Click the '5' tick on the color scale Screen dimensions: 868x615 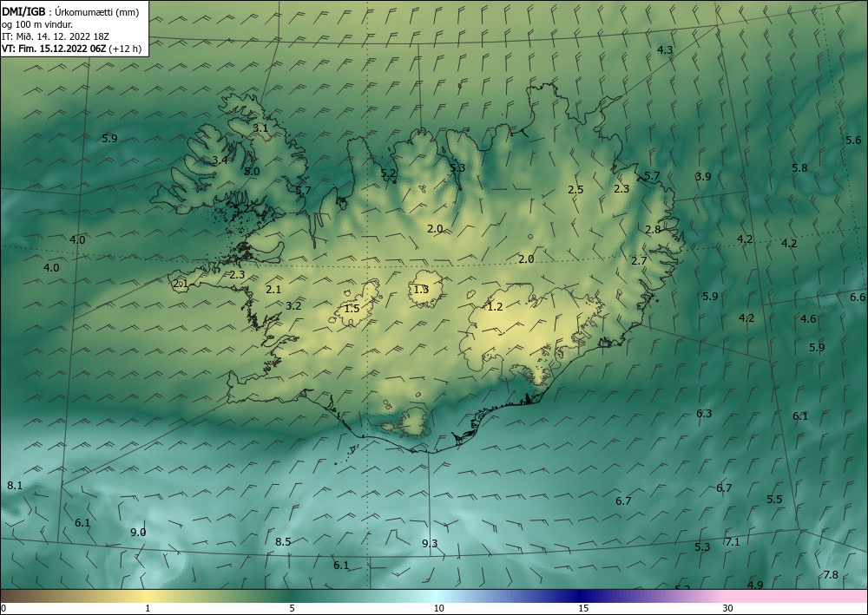click(292, 608)
